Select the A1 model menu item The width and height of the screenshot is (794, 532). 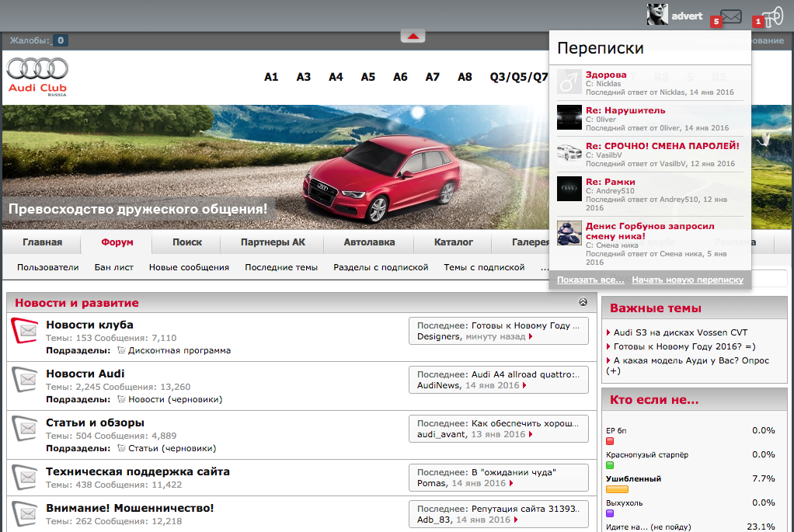pos(271,77)
